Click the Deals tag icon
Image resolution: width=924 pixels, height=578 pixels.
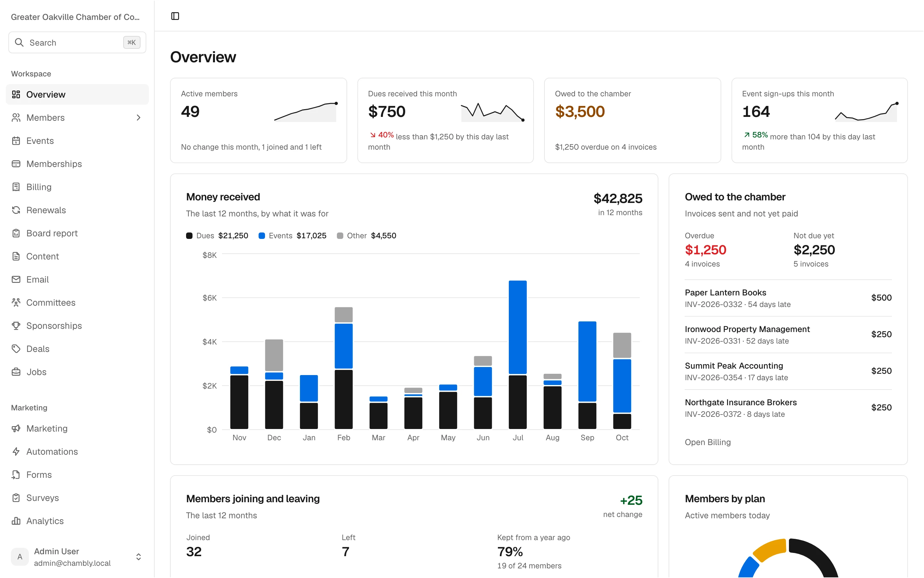tap(16, 349)
